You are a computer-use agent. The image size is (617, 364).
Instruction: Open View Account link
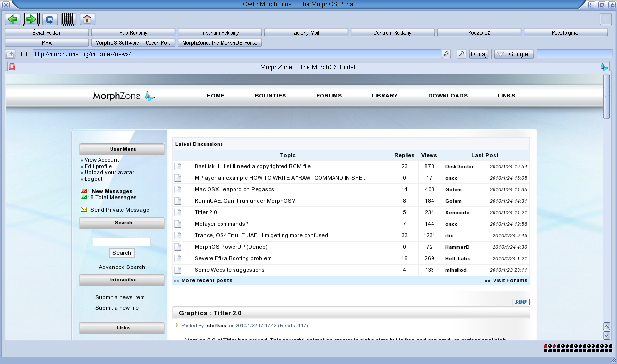(x=101, y=160)
